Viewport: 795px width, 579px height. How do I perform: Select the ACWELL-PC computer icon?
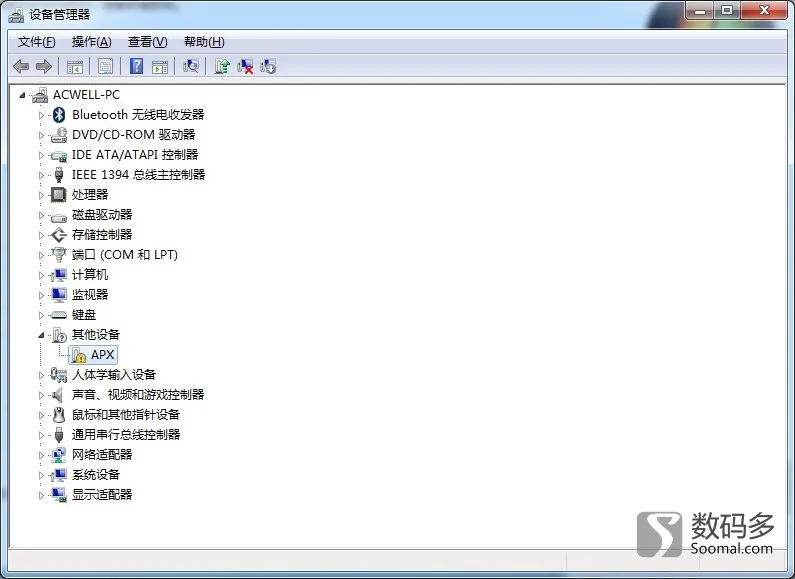tap(40, 95)
